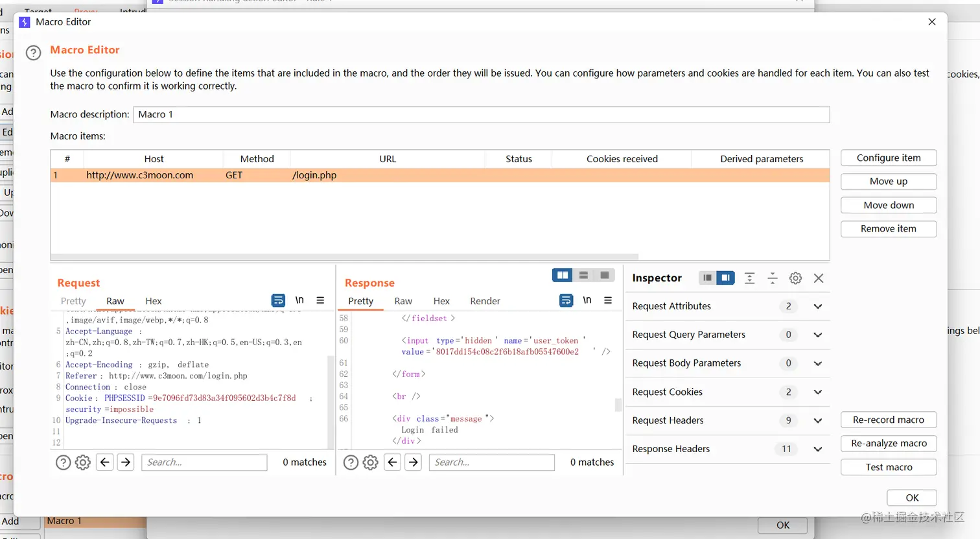Open Response search settings gear
Image resolution: width=980 pixels, height=539 pixels.
(371, 462)
